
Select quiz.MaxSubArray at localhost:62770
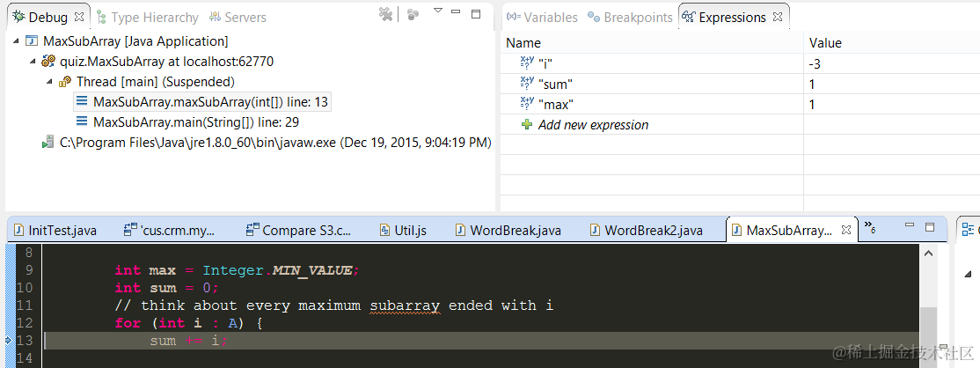(x=166, y=62)
